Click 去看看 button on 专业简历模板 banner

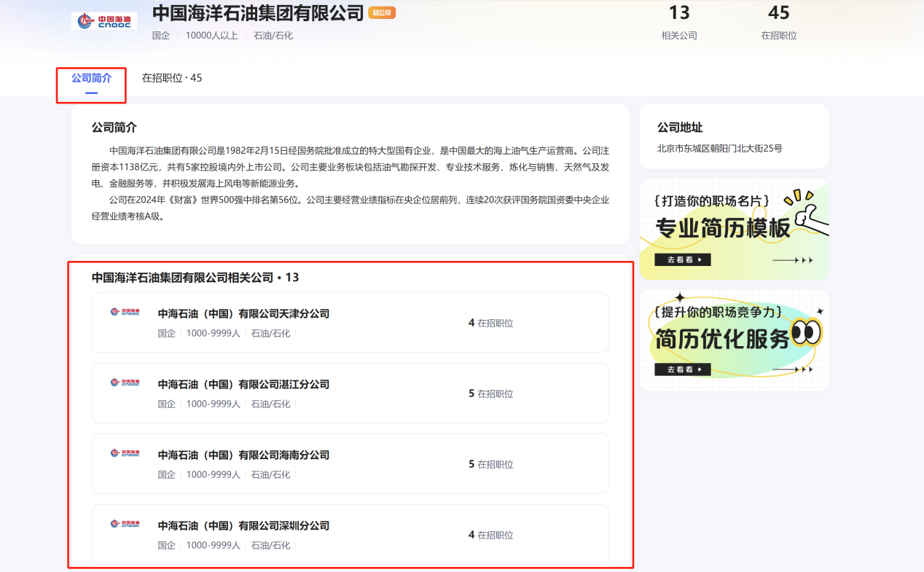(682, 259)
